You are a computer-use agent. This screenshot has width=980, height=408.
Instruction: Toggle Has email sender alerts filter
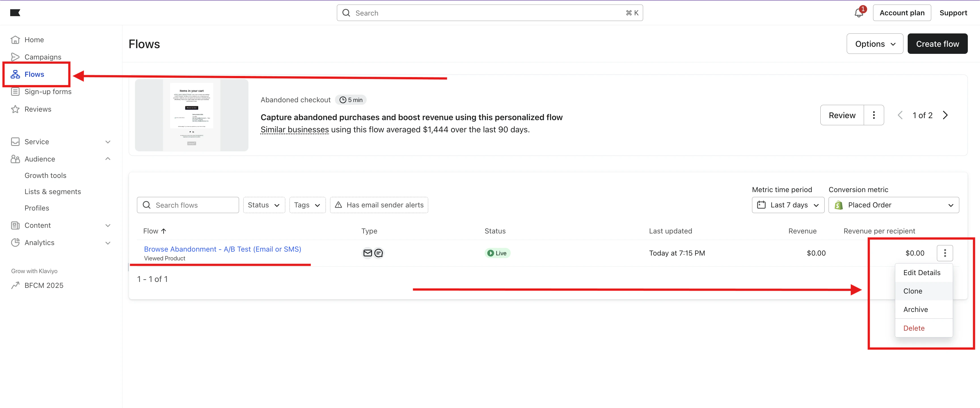click(379, 205)
